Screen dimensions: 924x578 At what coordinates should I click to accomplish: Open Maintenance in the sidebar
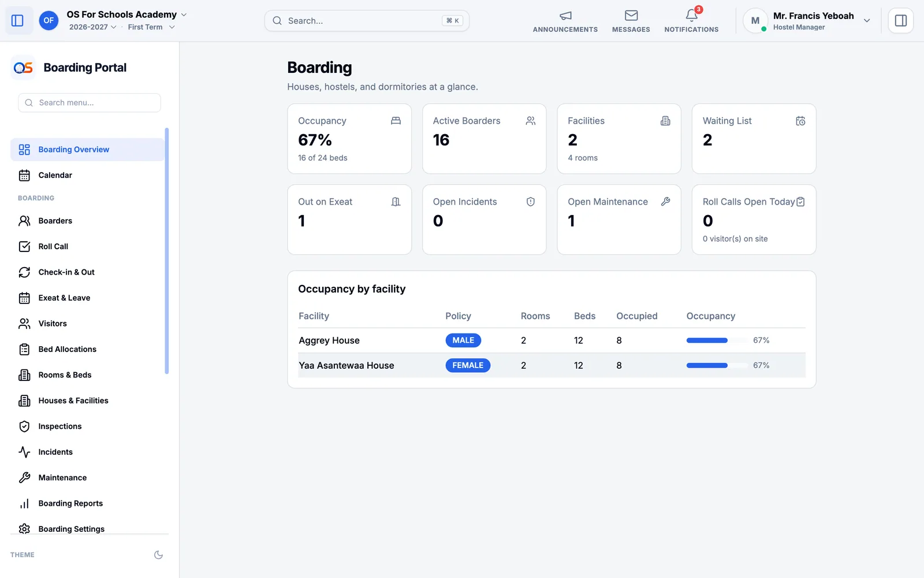87,478
